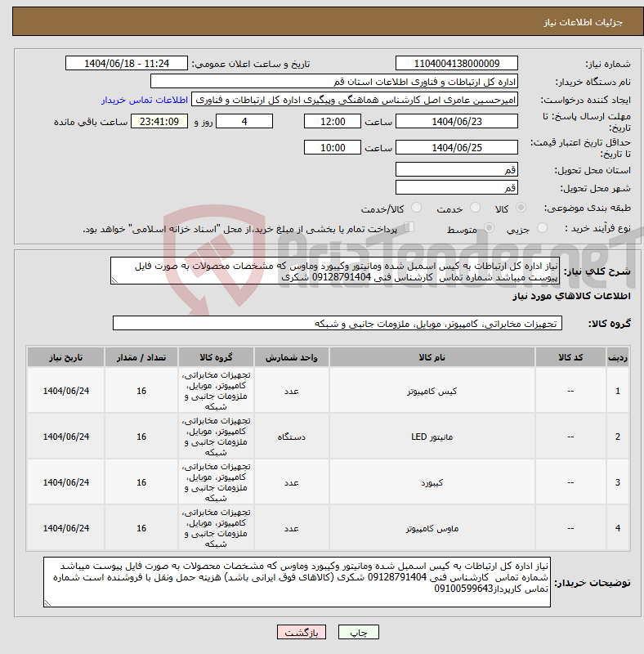Screen dimensions: 644x654
Task: Click the remaining time field 23:41:09
Action: point(159,121)
